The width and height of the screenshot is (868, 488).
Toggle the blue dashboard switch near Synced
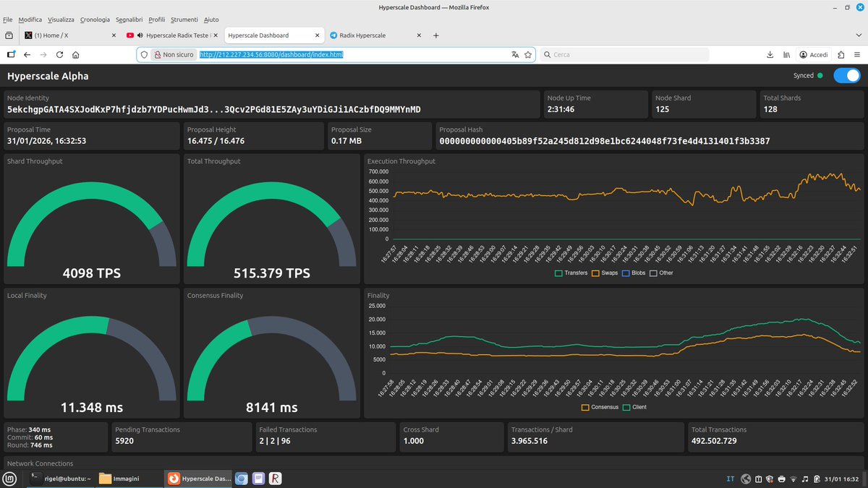coord(846,75)
